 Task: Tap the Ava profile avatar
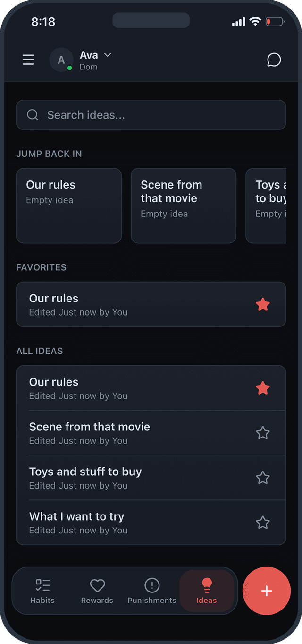pos(61,60)
